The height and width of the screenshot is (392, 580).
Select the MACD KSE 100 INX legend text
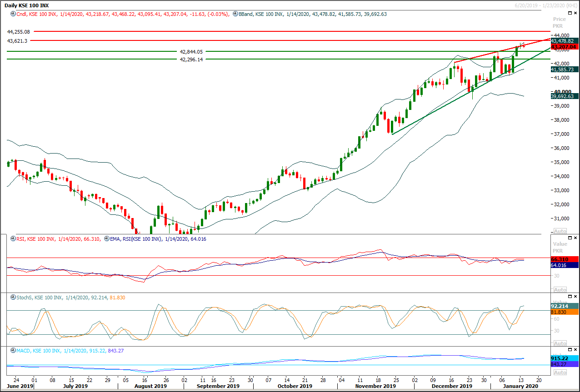click(70, 351)
